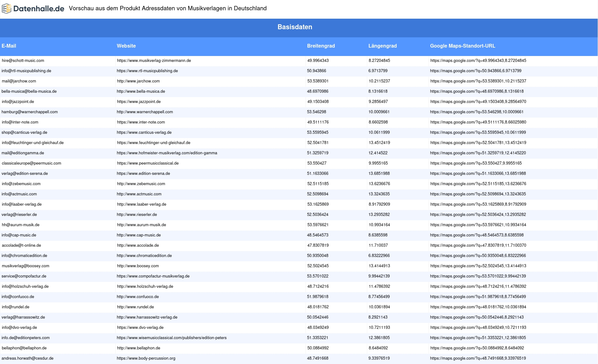Open http://www.harrassowitz-verlag.de website cell
598x364 pixels.
147,317
